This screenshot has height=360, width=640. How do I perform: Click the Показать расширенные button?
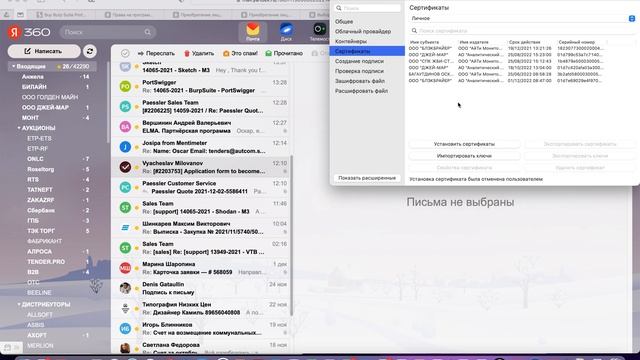click(x=367, y=178)
